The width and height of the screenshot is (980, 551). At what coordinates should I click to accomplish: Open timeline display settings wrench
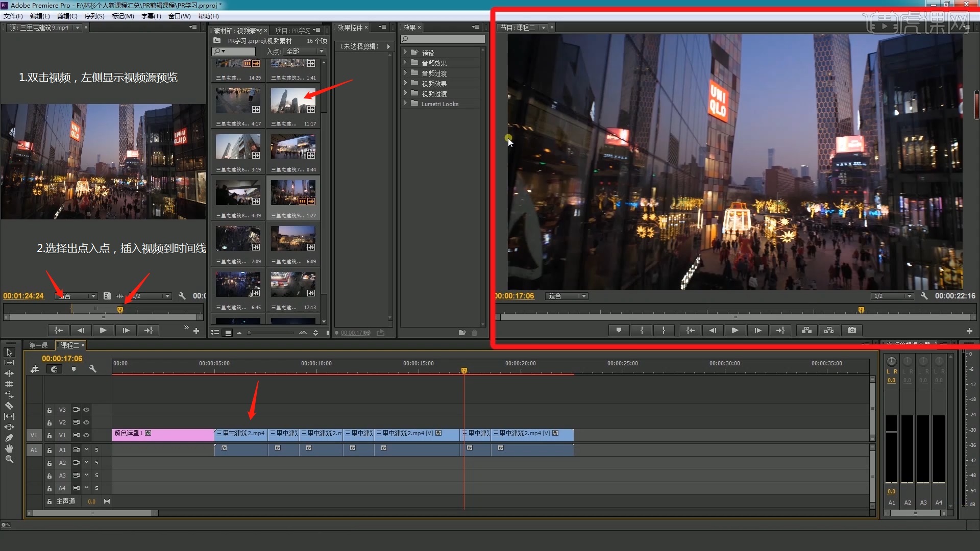click(92, 369)
